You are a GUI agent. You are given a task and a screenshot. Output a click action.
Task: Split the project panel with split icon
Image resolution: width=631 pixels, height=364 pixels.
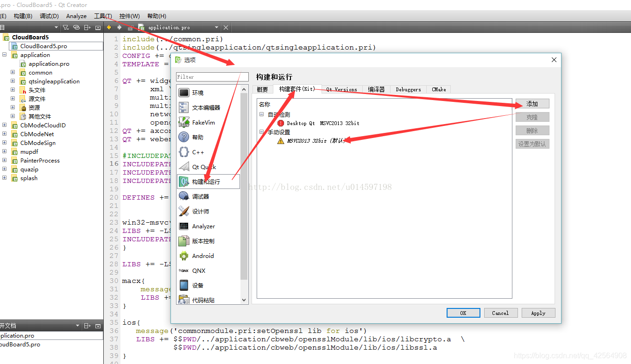(88, 27)
